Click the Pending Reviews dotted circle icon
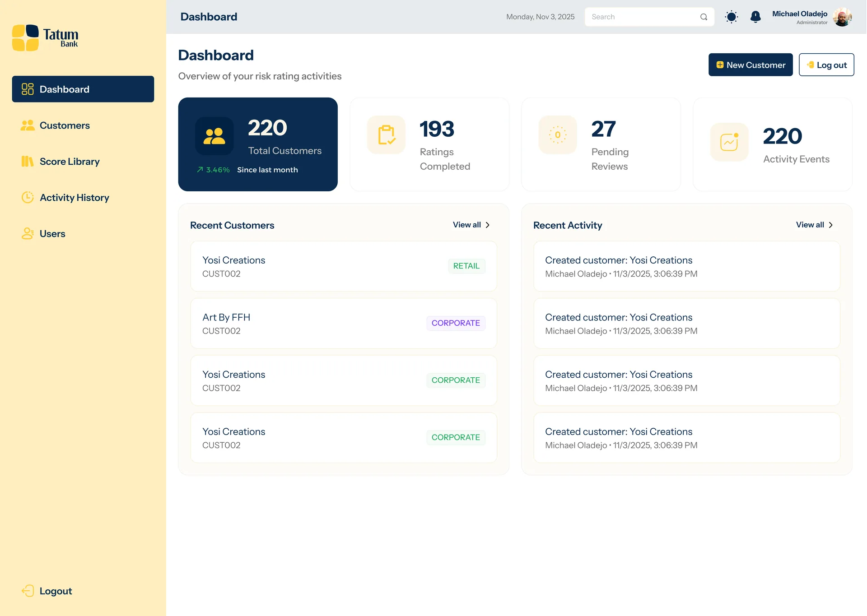 558,135
